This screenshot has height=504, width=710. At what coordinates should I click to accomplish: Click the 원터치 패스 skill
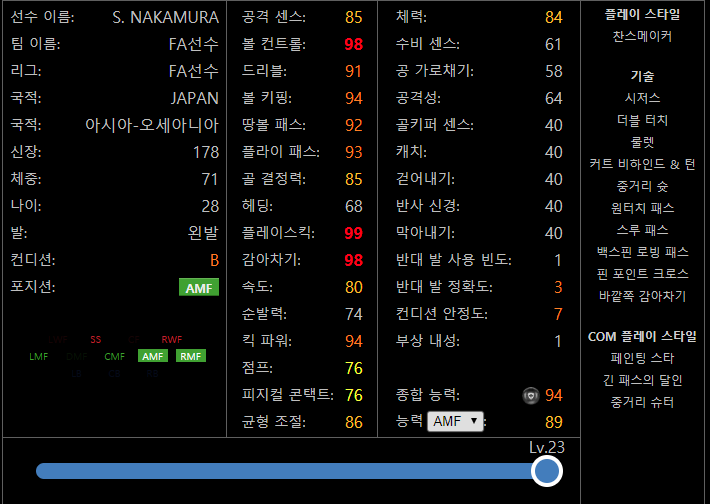click(642, 208)
